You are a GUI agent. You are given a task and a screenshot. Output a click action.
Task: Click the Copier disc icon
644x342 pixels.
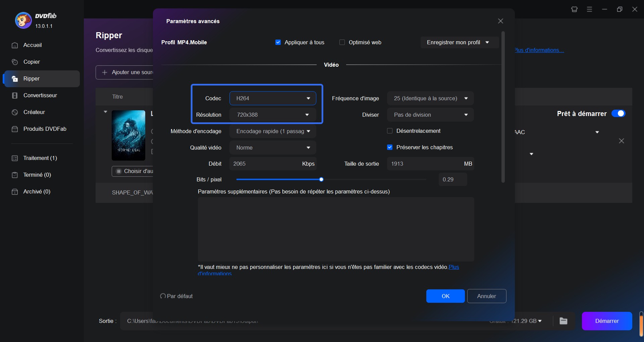pos(15,62)
